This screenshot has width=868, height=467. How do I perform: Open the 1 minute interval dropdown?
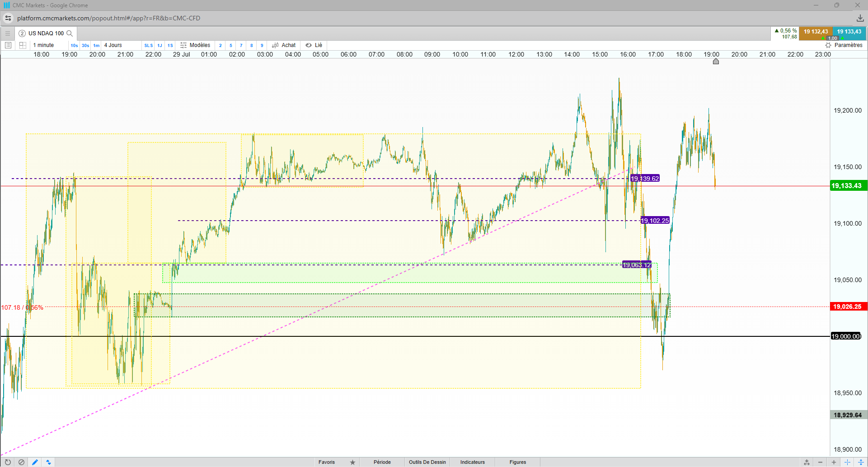tap(43, 45)
